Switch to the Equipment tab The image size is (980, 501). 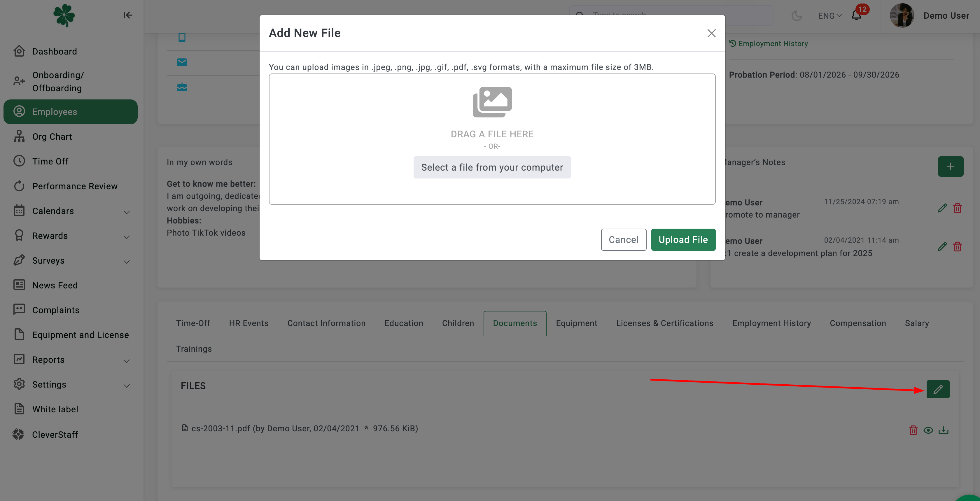576,323
